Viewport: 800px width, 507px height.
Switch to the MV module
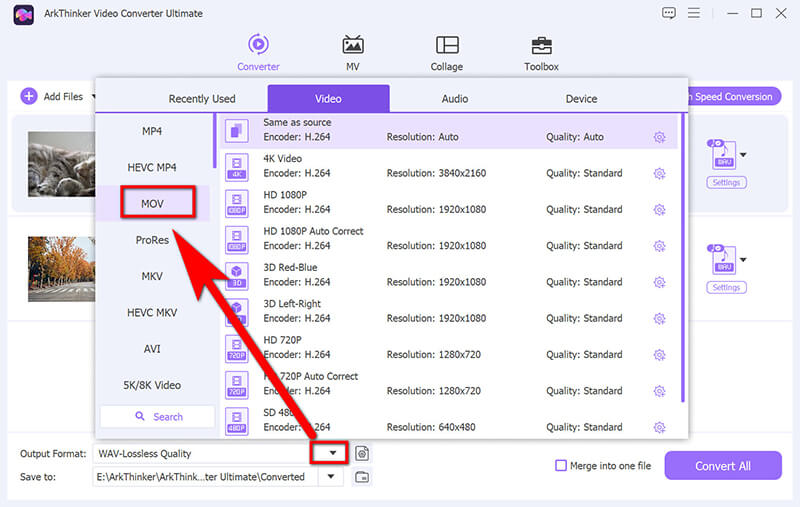tap(353, 53)
